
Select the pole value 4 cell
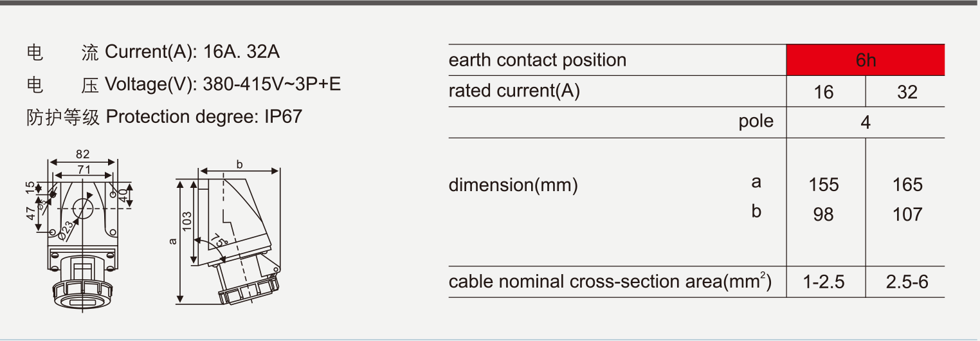(866, 122)
